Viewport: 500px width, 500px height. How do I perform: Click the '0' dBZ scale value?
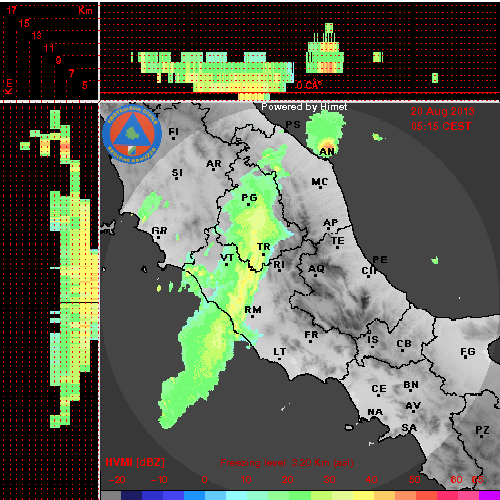(x=204, y=480)
